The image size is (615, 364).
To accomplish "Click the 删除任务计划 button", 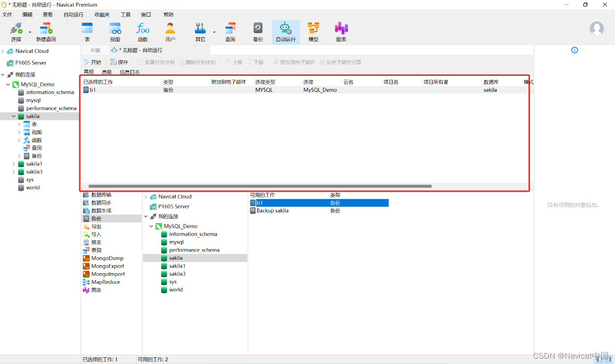I will (x=197, y=62).
